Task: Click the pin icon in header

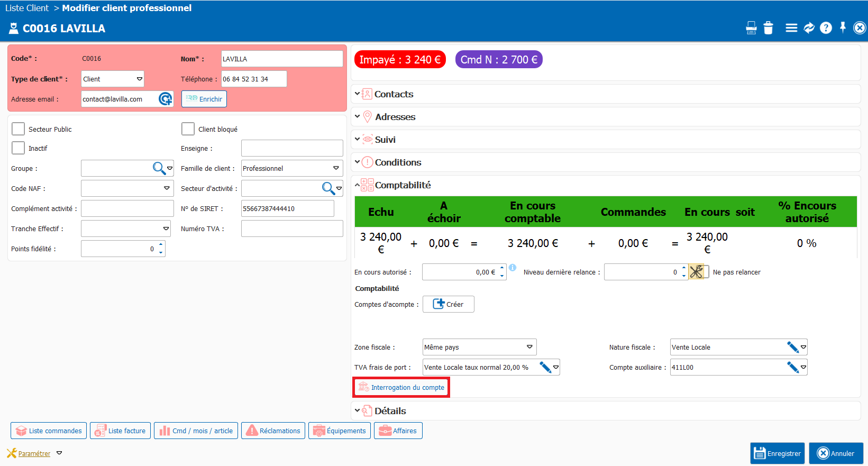Action: 843,28
